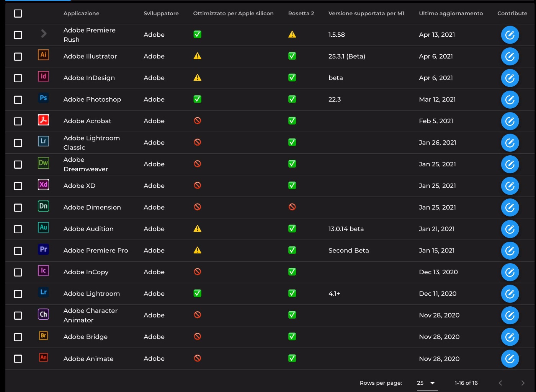Open the rows per page dropdown
536x392 pixels.
coord(427,383)
